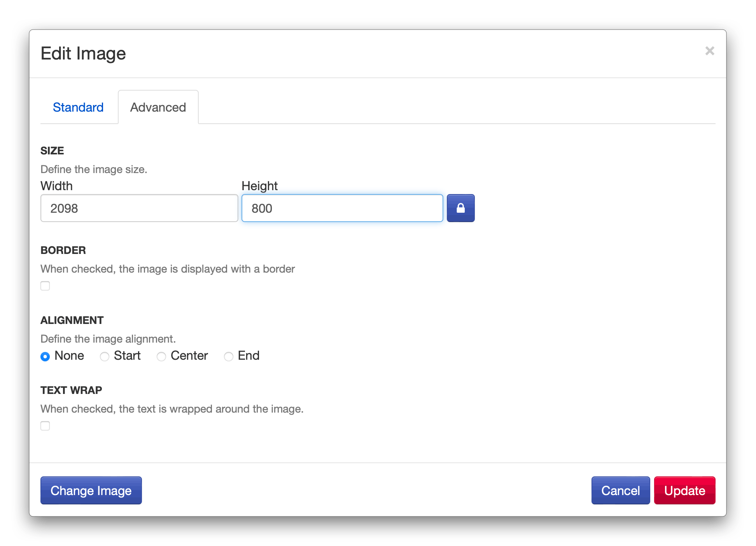The image size is (756, 546).
Task: Click the aspect ratio lock icon
Action: 461,208
